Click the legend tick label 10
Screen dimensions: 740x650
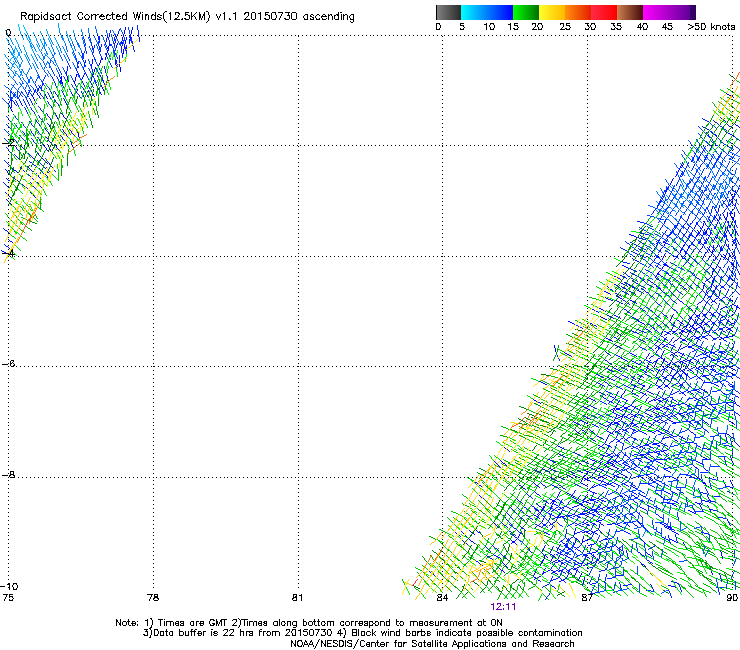coord(489,27)
